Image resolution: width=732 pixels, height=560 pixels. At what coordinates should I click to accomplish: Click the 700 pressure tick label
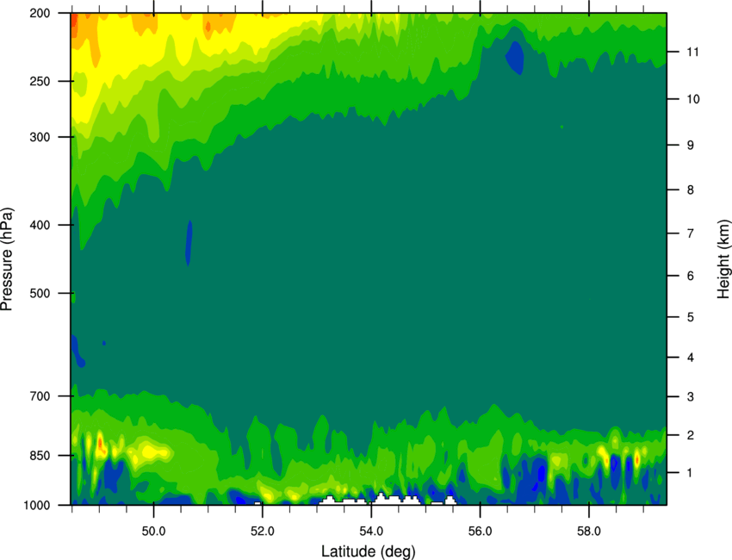click(x=40, y=396)
